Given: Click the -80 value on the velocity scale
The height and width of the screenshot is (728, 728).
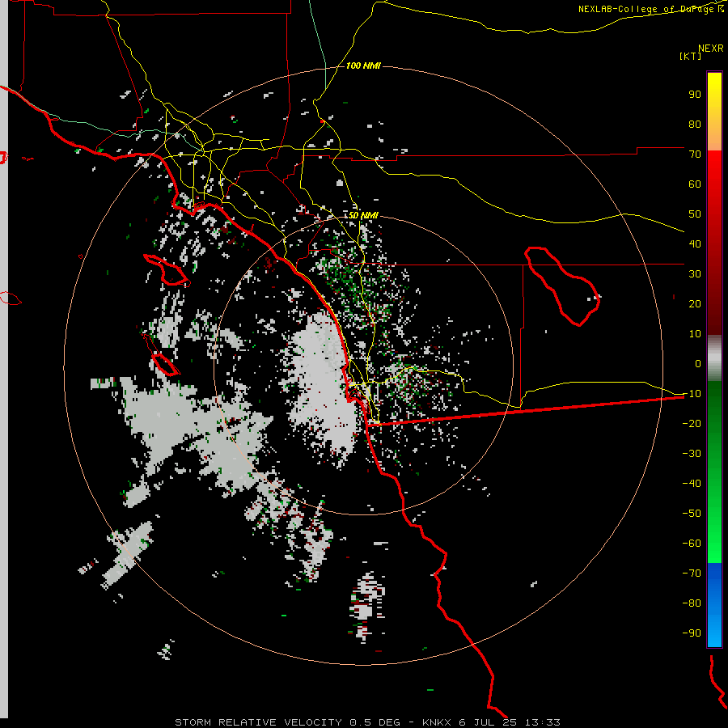Looking at the screenshot, I should pos(692,603).
